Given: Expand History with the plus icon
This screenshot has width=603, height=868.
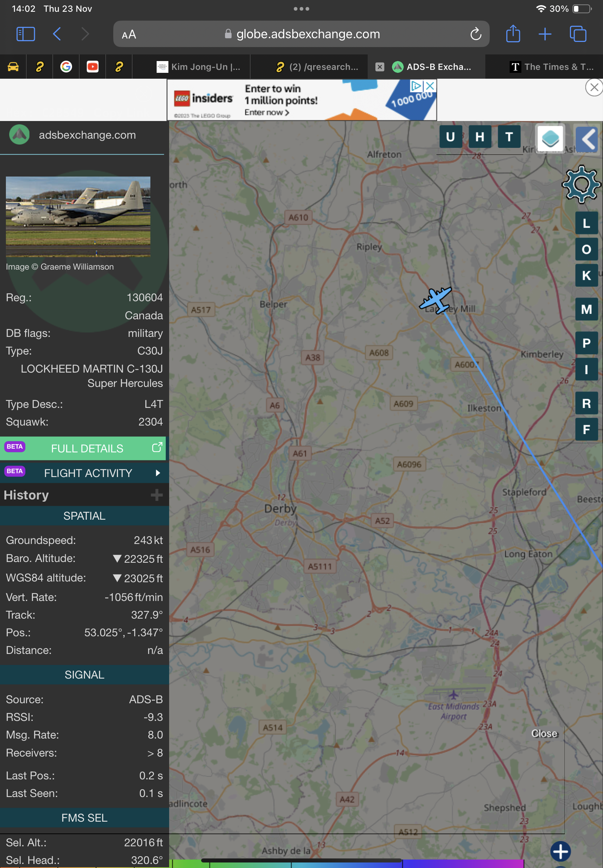Looking at the screenshot, I should pos(156,495).
